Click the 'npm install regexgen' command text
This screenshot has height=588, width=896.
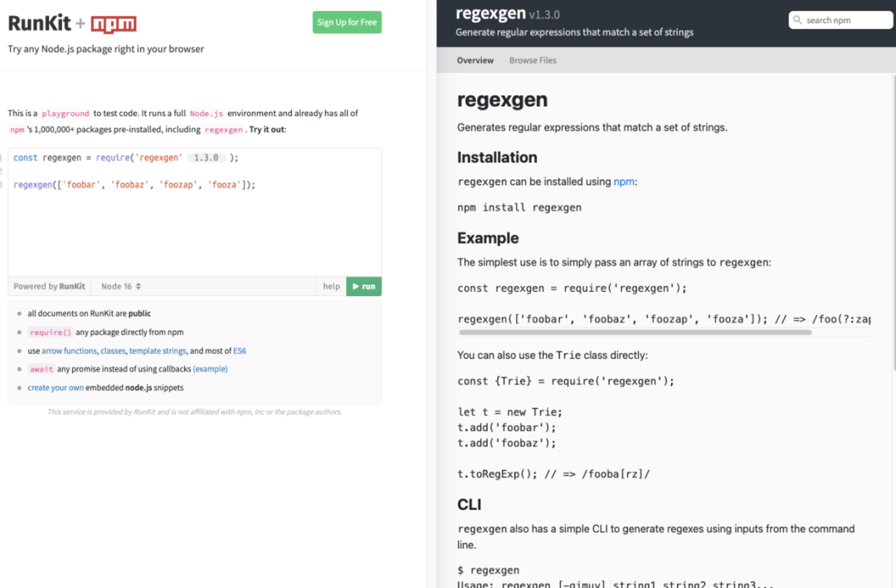[519, 207]
